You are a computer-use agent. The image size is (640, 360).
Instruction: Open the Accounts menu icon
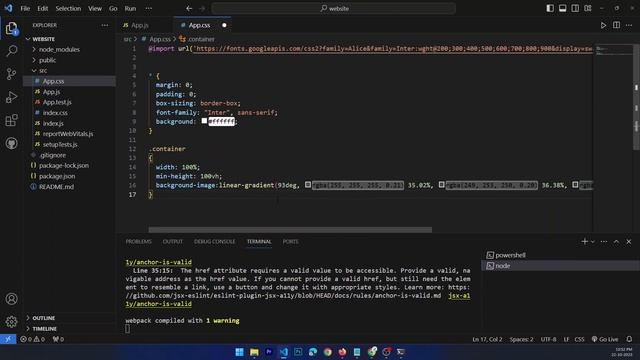point(11,299)
